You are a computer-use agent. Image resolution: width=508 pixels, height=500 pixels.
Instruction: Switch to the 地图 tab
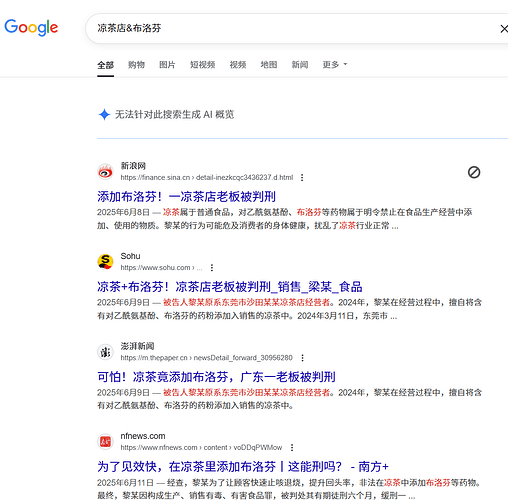coord(269,65)
